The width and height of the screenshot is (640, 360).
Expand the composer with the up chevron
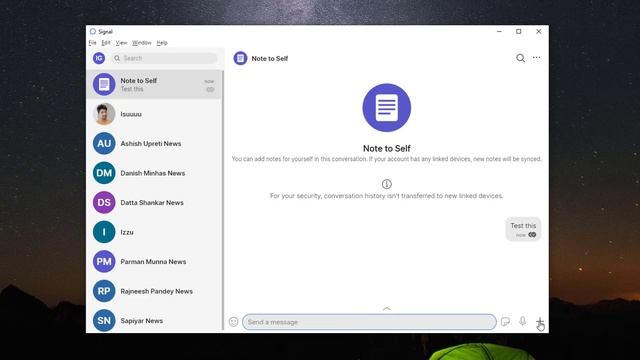pyautogui.click(x=387, y=309)
